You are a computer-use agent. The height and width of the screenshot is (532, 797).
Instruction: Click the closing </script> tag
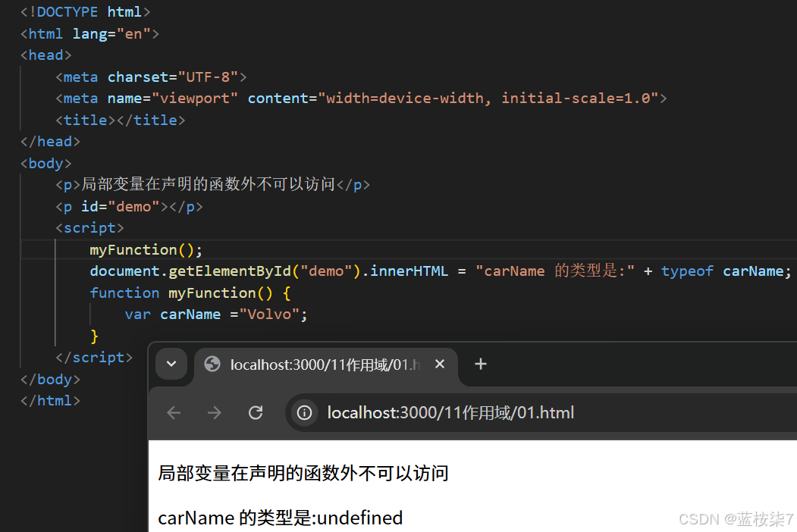(x=94, y=357)
